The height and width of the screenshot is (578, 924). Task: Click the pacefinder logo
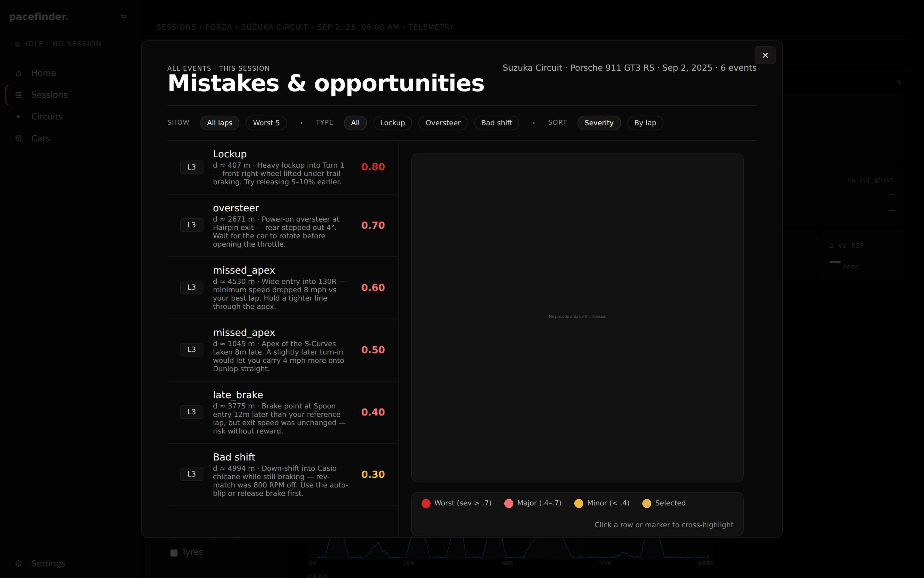[38, 16]
